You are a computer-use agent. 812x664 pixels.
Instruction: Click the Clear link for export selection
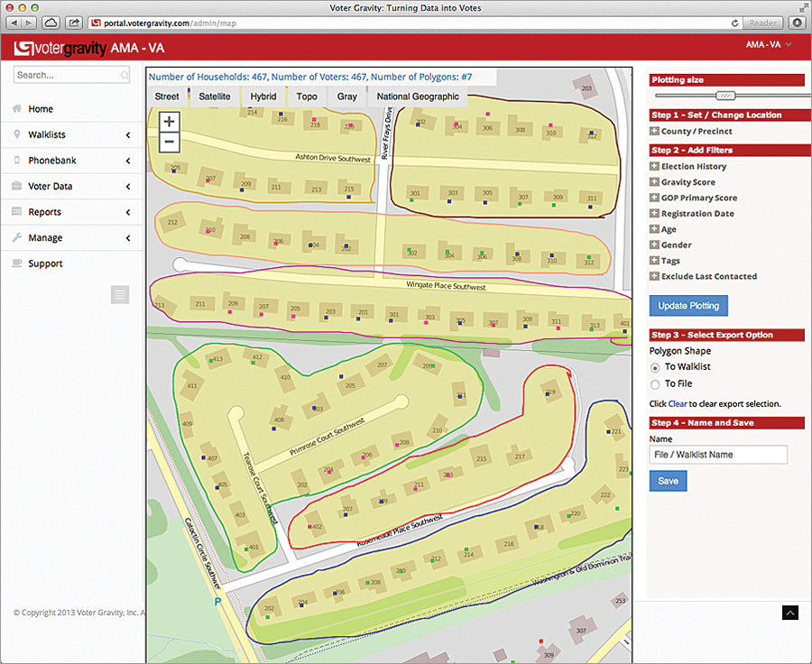(678, 403)
